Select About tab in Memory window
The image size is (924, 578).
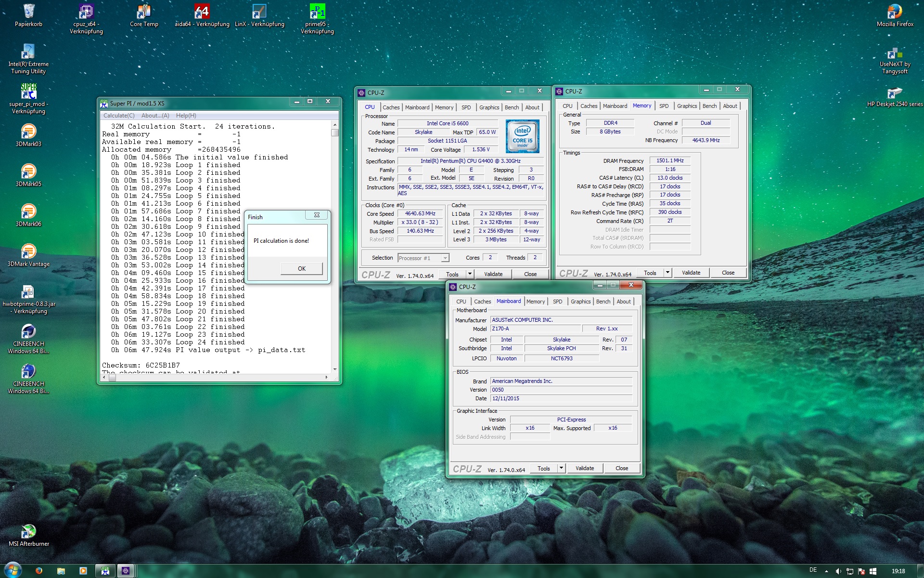[730, 106]
